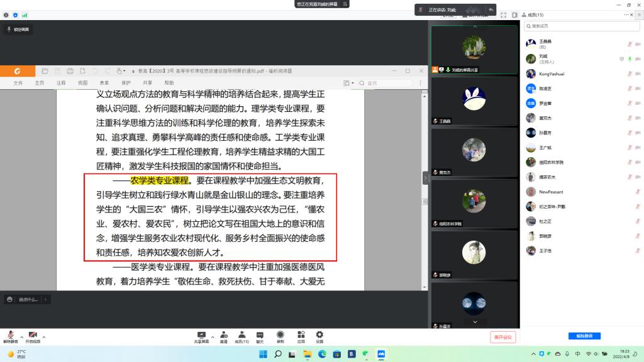Open the 视图 menu in PDF reader
Screen dimensions: 644x362
(83, 83)
